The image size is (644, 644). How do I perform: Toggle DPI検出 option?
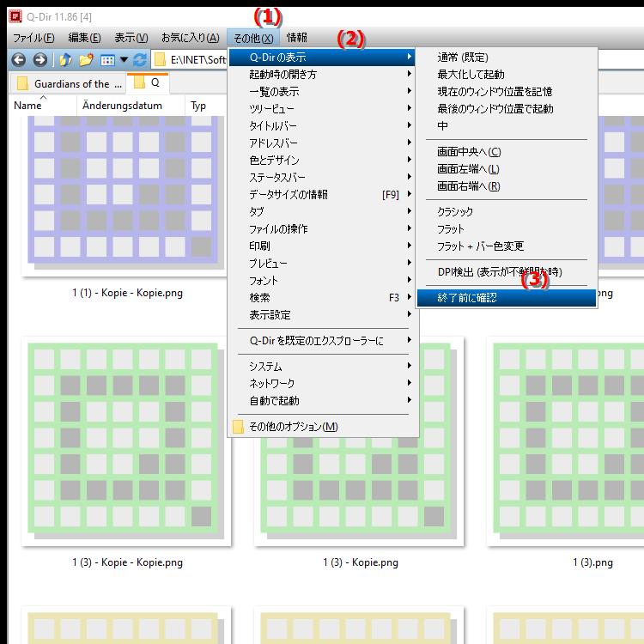pyautogui.click(x=507, y=272)
